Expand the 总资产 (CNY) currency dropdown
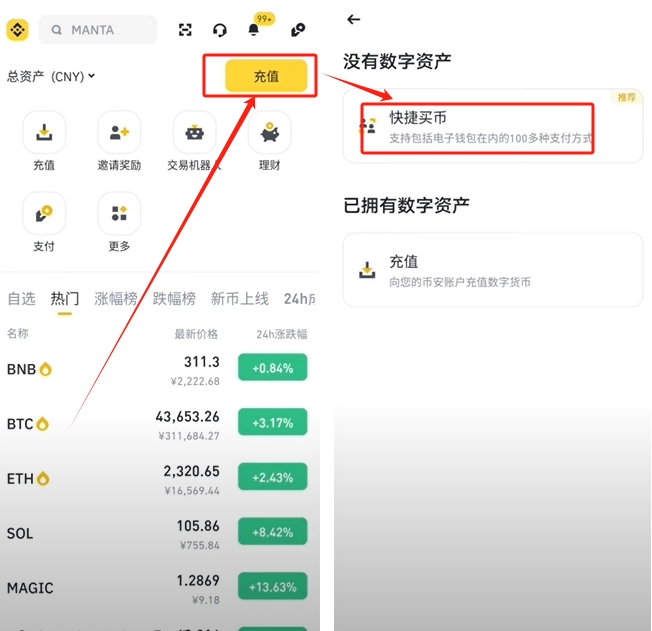 pyautogui.click(x=51, y=77)
